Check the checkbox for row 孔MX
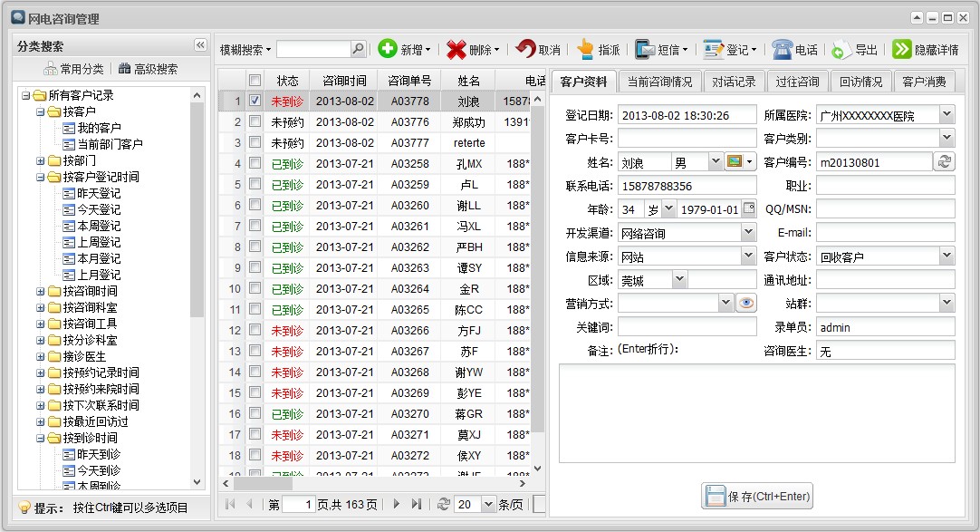Screen dimensions: 980x532 point(255,163)
